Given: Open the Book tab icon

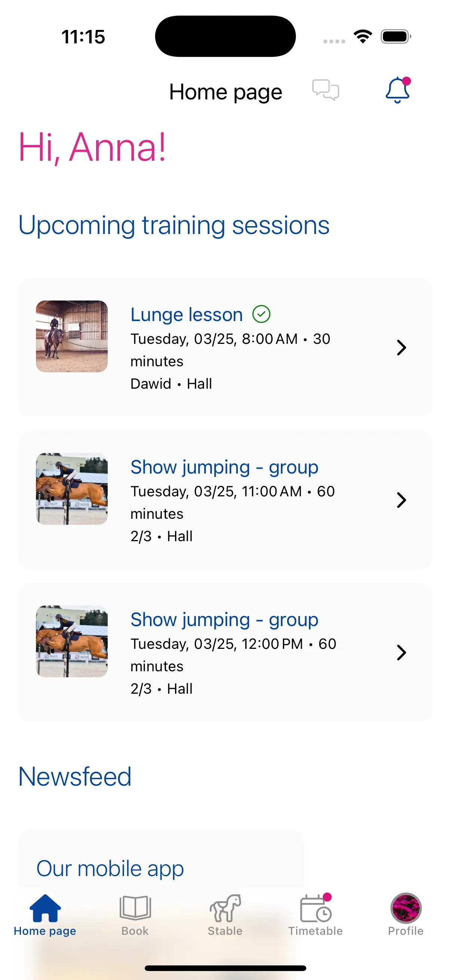Looking at the screenshot, I should pos(135,908).
